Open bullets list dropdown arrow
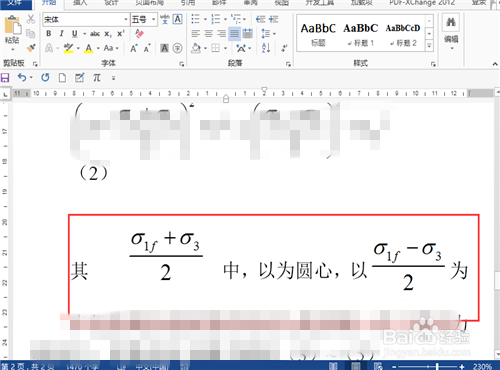The image size is (500, 370). (x=205, y=19)
